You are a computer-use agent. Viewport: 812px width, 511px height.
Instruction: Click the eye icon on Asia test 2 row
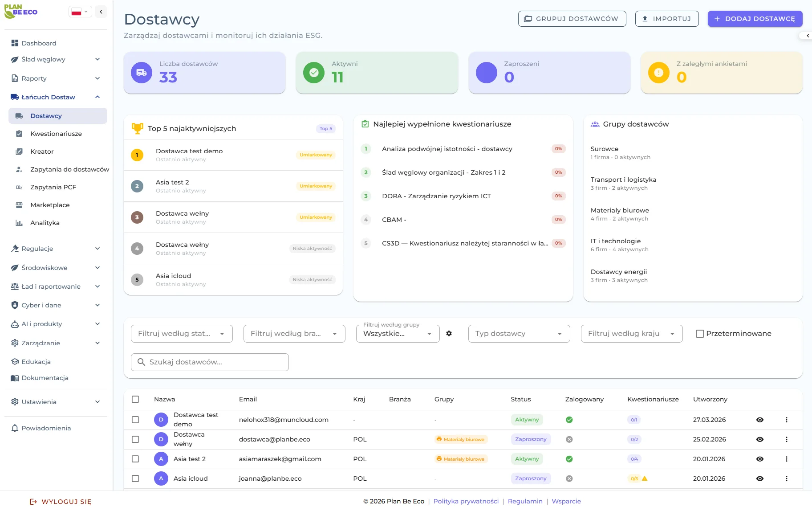pyautogui.click(x=760, y=459)
